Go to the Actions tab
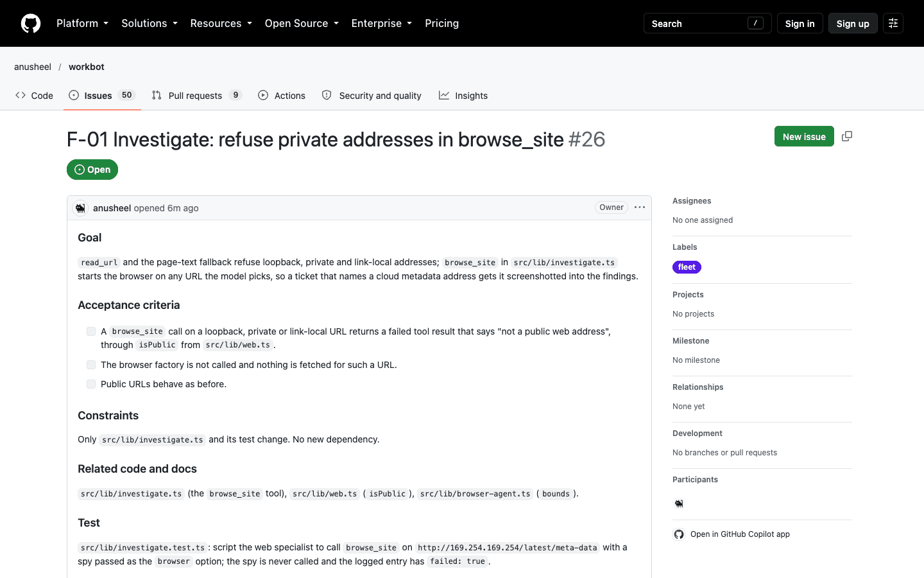 tap(282, 96)
